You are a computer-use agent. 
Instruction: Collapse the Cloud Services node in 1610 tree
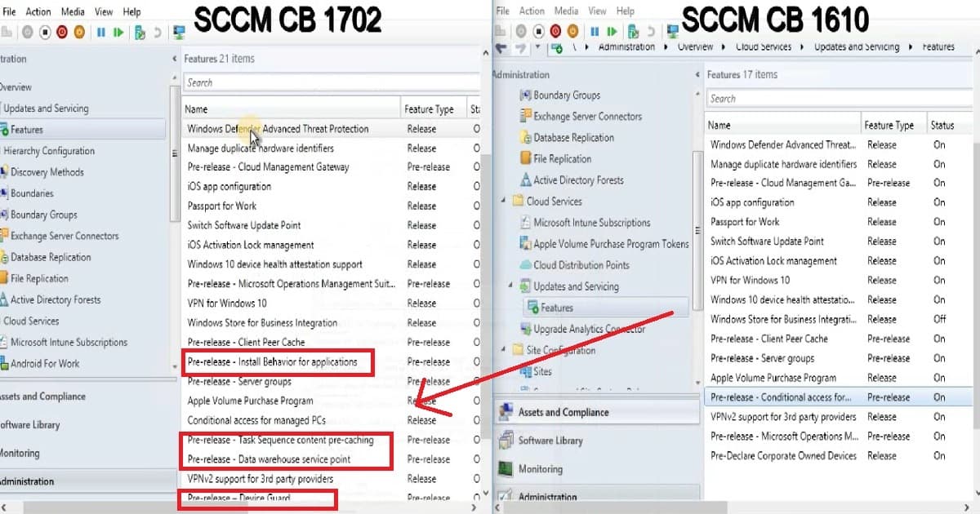[x=504, y=201]
